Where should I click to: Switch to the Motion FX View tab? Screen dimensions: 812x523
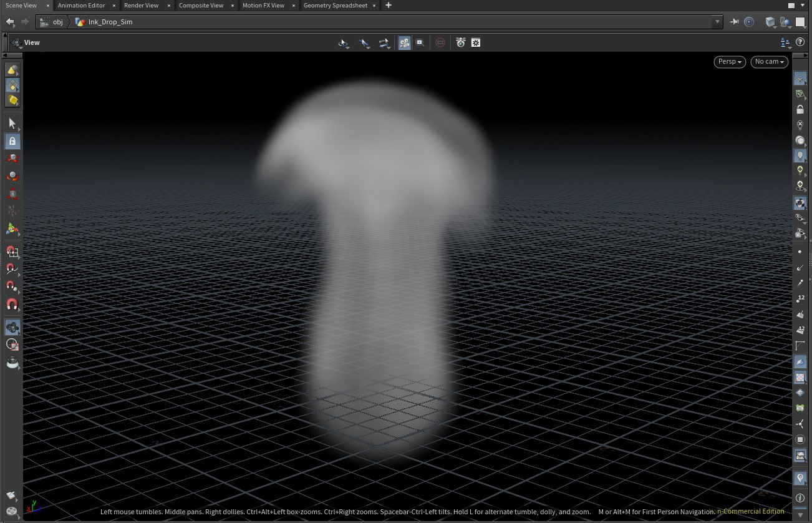(263, 5)
